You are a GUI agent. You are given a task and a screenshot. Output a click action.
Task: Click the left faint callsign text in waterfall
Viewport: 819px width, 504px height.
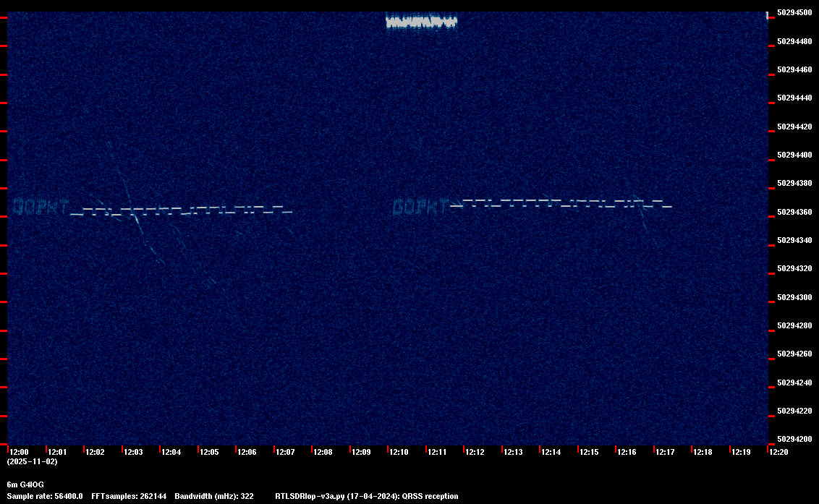(x=41, y=206)
